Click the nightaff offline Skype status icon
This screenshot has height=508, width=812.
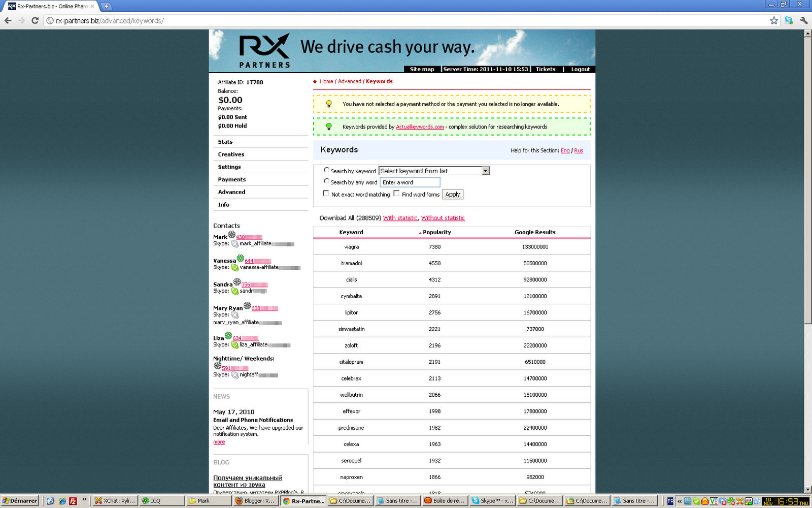(x=235, y=375)
